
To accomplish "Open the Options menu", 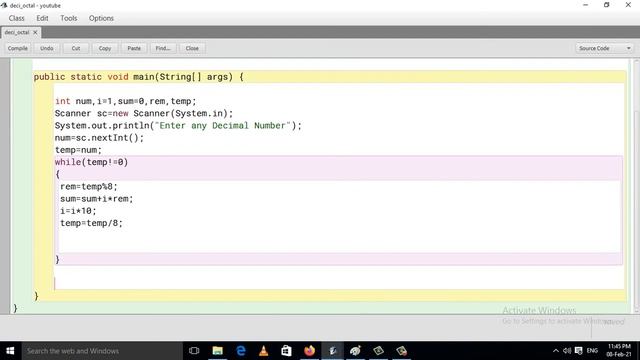I will [101, 18].
